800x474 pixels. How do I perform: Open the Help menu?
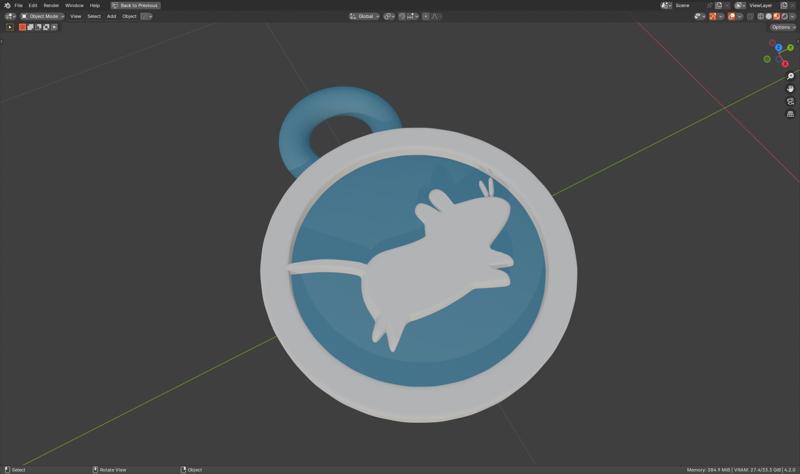(x=95, y=5)
